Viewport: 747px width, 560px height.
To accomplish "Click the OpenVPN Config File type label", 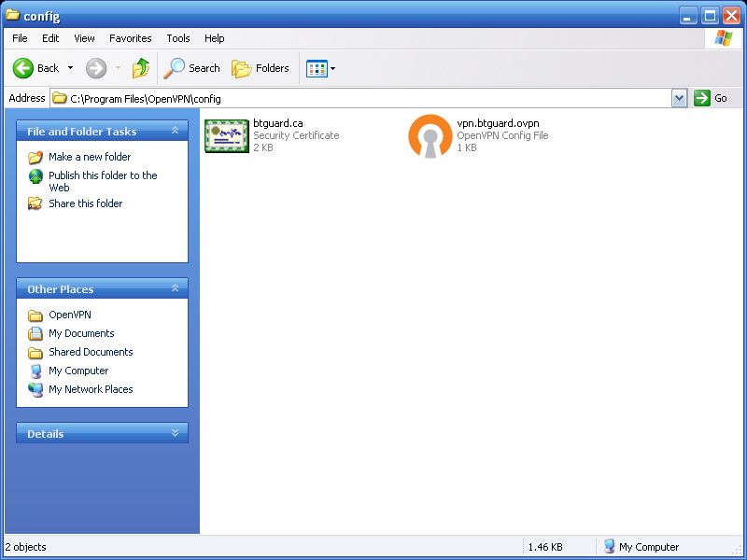I will [502, 135].
